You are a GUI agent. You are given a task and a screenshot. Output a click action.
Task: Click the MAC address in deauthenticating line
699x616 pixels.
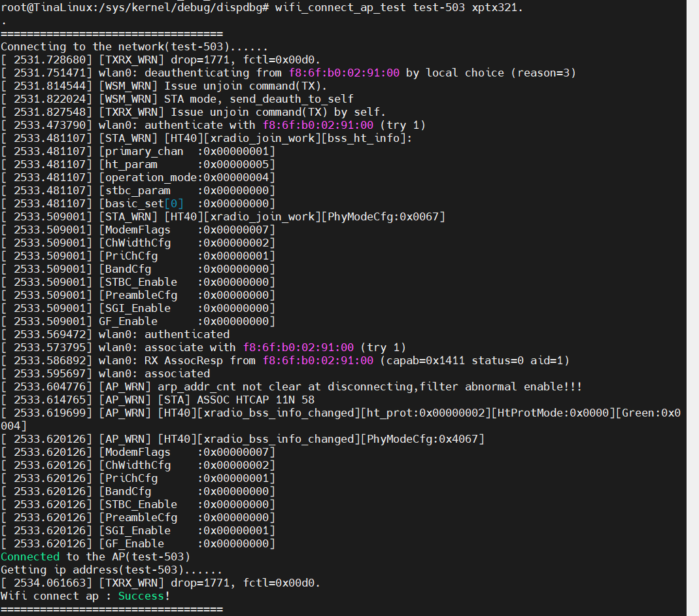point(344,73)
